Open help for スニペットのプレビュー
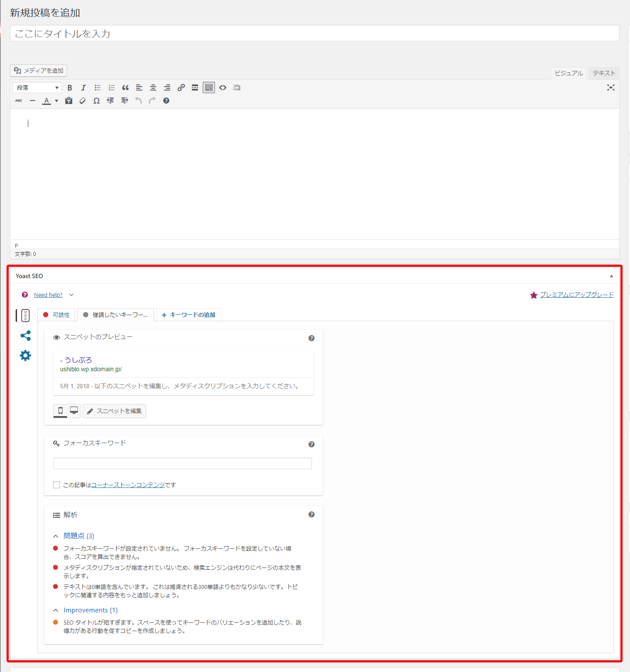630x672 pixels. [x=312, y=338]
